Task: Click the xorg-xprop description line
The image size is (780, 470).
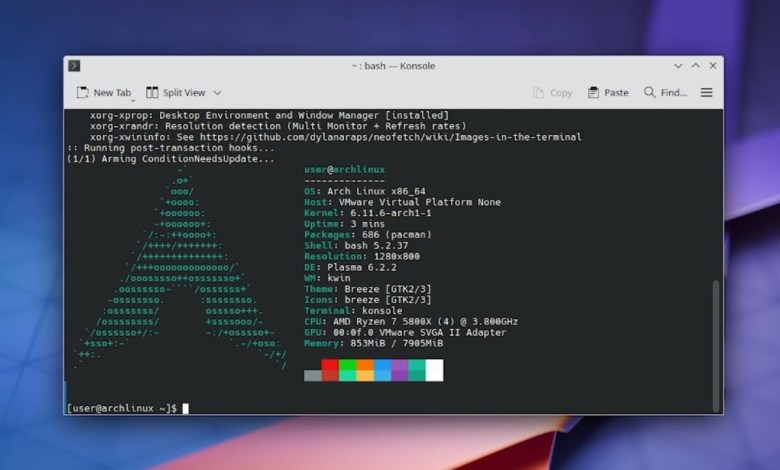Action: [269, 115]
